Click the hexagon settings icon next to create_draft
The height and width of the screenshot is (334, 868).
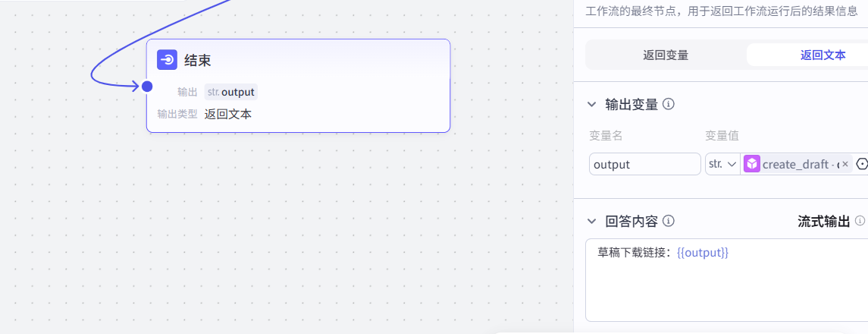coord(862,164)
